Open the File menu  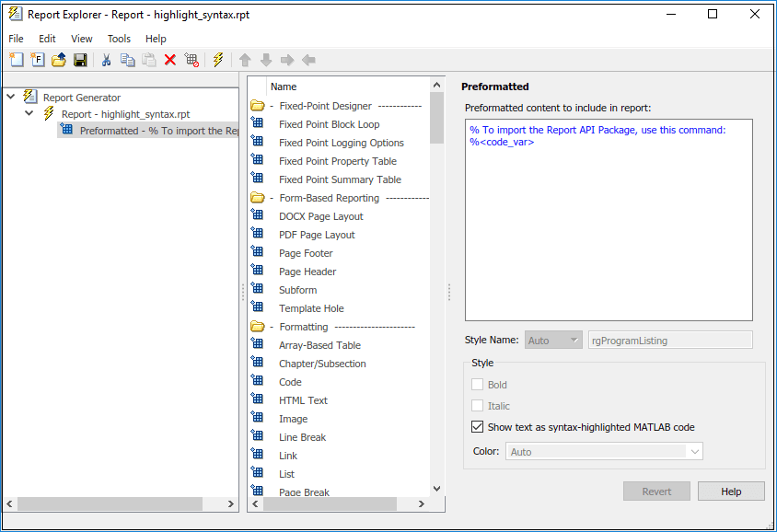coord(16,39)
